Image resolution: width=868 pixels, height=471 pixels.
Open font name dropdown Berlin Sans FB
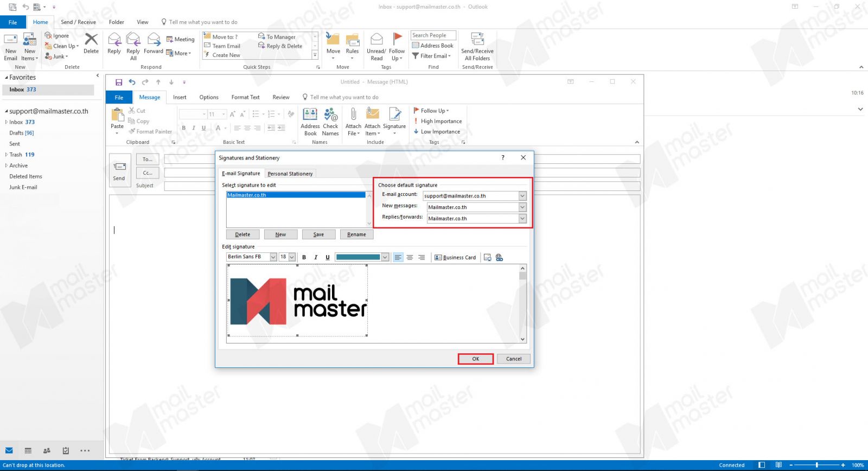273,257
